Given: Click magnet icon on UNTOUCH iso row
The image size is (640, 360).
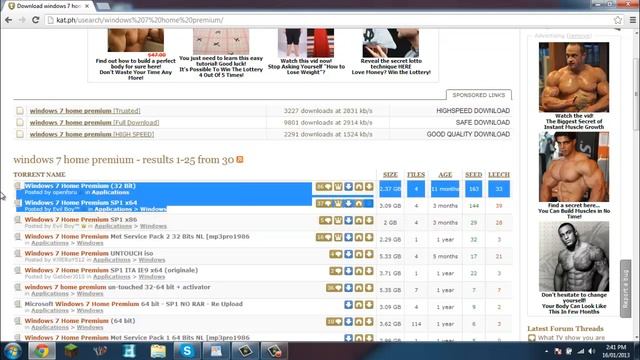Looking at the screenshot, I should [359, 254].
